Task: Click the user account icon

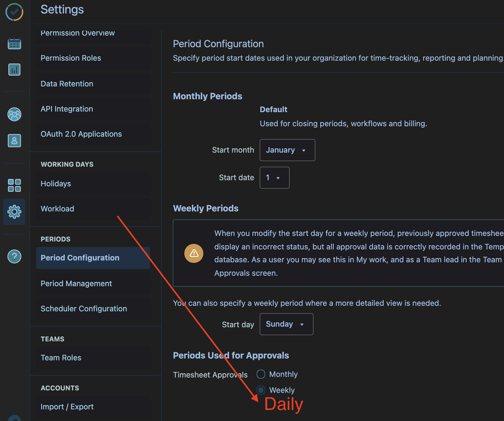Action: coord(14,141)
